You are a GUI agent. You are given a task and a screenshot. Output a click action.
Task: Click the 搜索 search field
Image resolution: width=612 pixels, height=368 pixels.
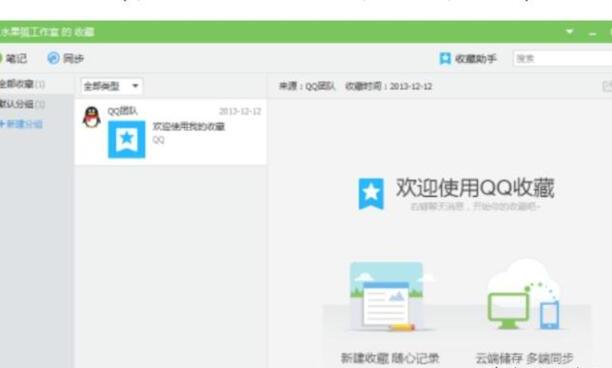tap(562, 59)
